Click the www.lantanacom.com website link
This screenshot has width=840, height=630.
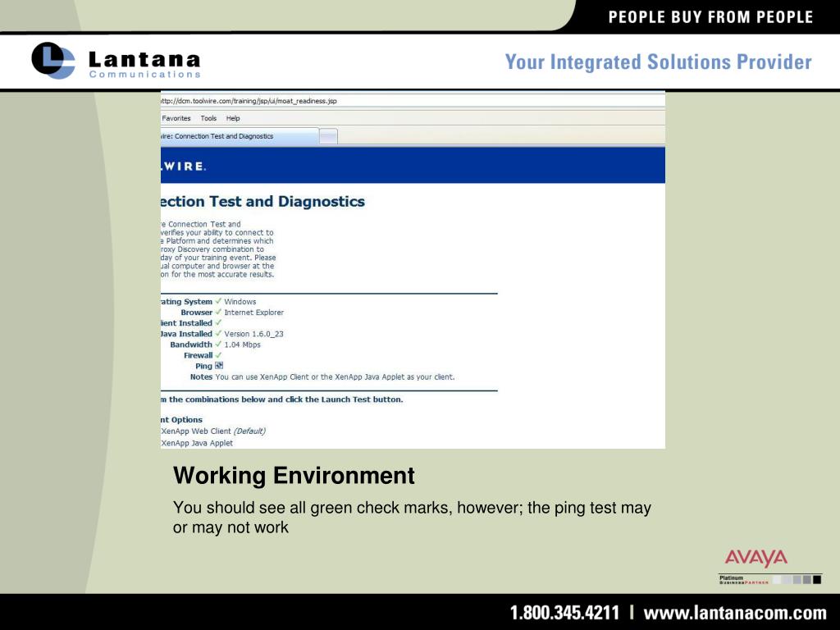click(x=735, y=612)
